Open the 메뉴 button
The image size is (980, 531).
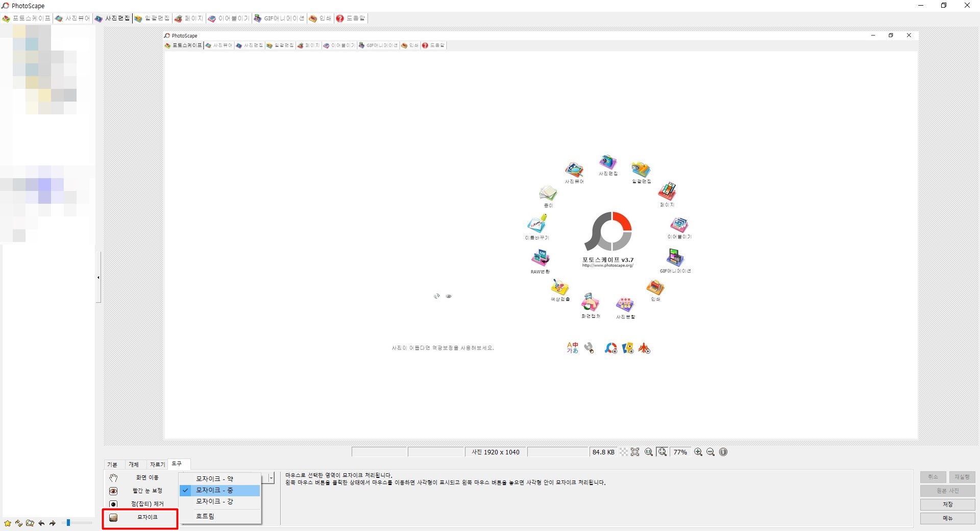948,518
